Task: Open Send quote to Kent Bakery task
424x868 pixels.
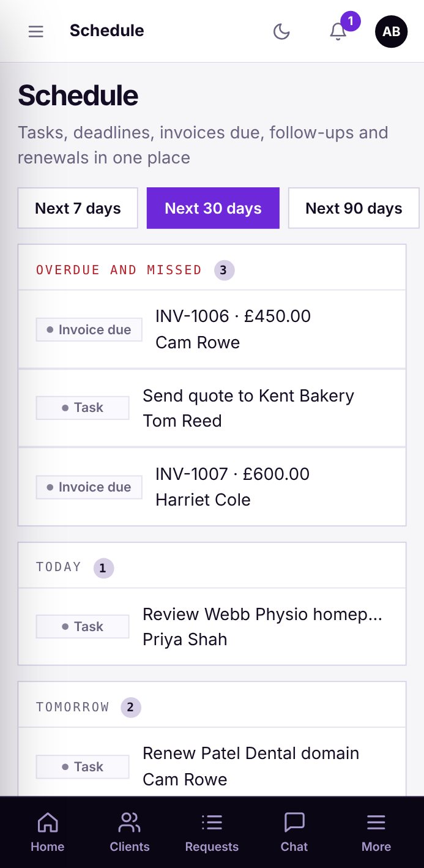Action: [x=212, y=408]
